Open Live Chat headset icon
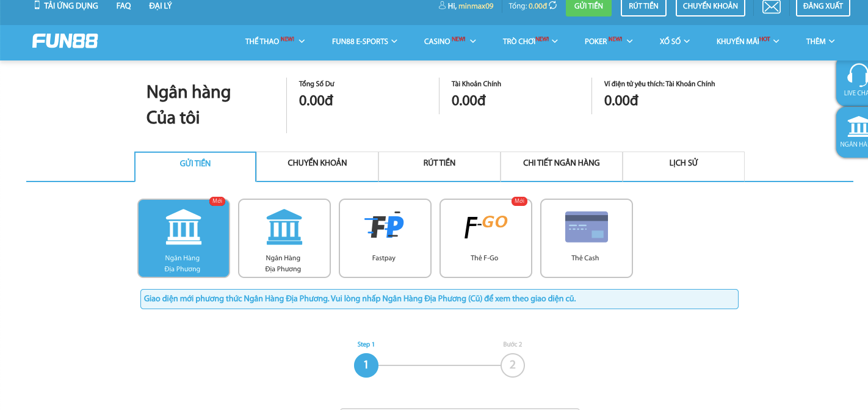 pyautogui.click(x=857, y=76)
